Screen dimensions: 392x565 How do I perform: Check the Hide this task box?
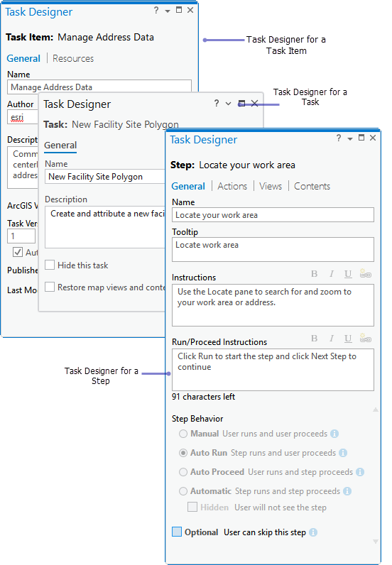50,265
